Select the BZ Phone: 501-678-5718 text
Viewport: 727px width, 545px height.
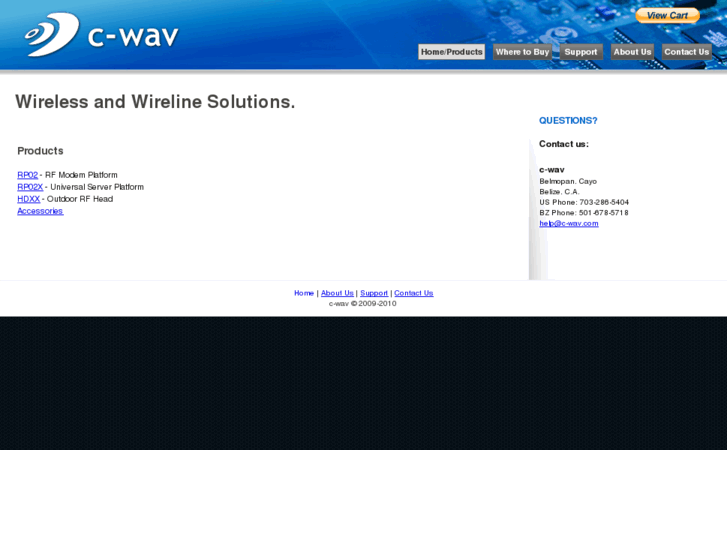click(x=584, y=213)
